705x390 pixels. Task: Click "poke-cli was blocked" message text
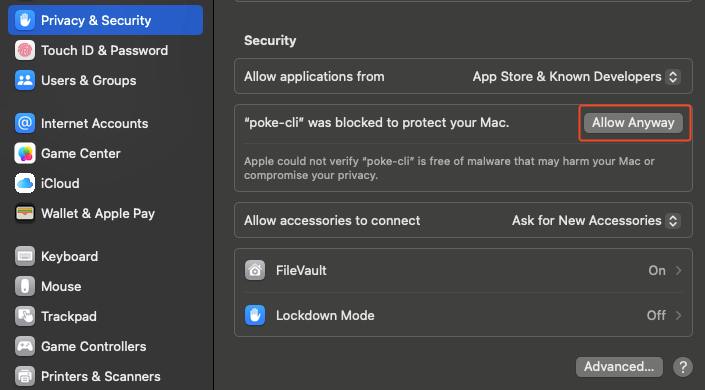[x=377, y=123]
